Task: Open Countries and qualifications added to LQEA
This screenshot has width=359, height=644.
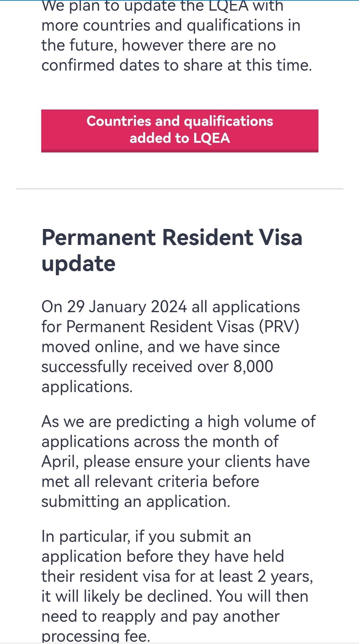Action: pyautogui.click(x=179, y=130)
